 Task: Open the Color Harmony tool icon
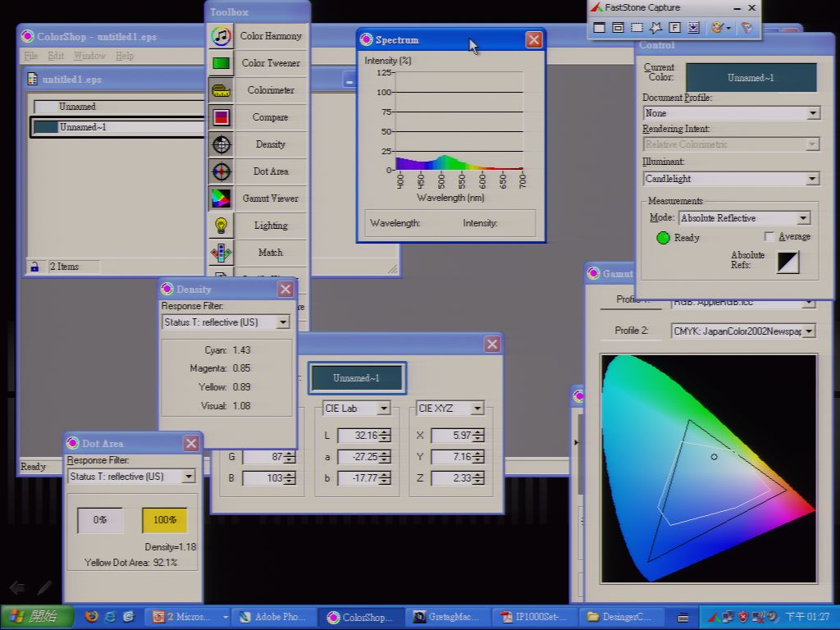pos(221,36)
